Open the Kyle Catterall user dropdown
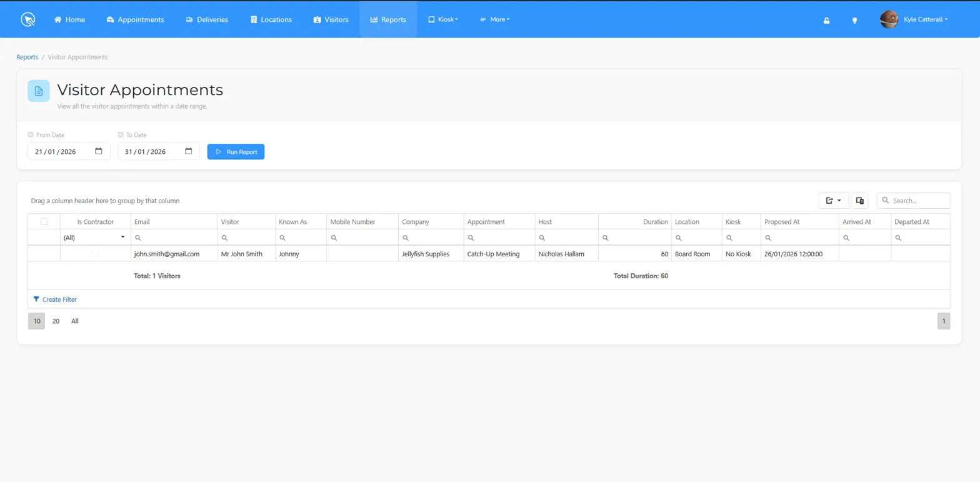The image size is (980, 482). click(926, 19)
